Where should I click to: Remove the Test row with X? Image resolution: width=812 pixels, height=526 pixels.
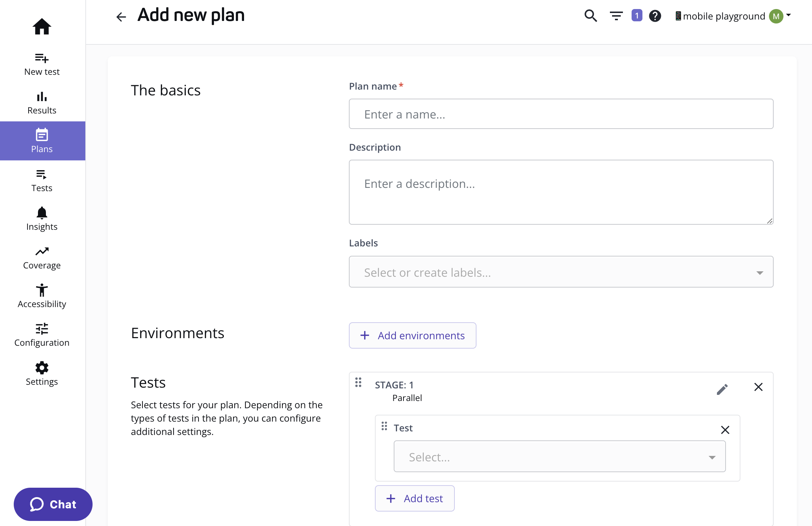tap(725, 430)
